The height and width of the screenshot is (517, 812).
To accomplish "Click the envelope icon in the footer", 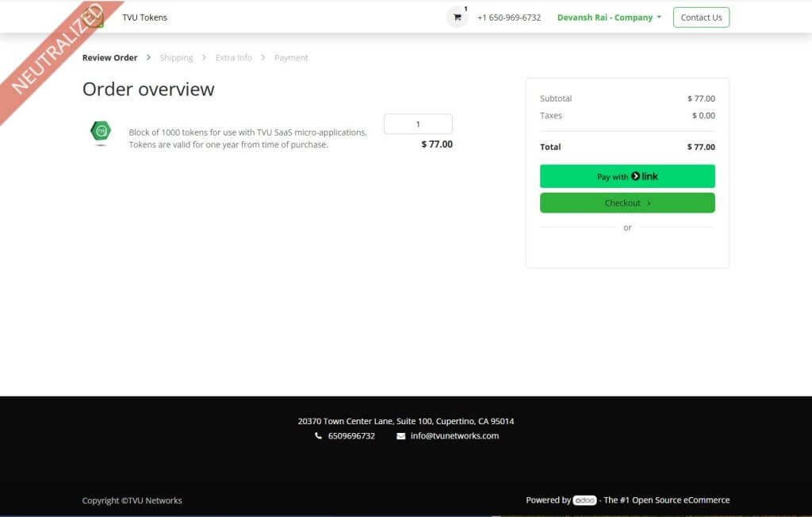I will click(401, 436).
